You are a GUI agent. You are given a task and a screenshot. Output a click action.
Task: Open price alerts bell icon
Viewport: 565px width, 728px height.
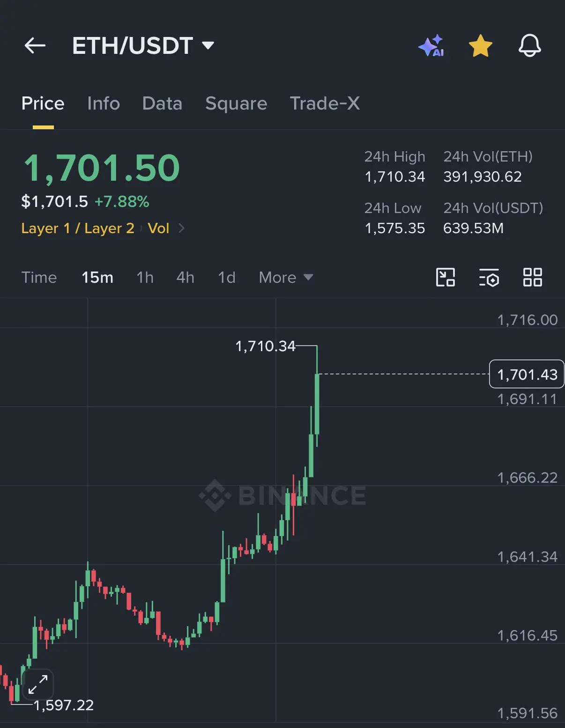coord(530,45)
